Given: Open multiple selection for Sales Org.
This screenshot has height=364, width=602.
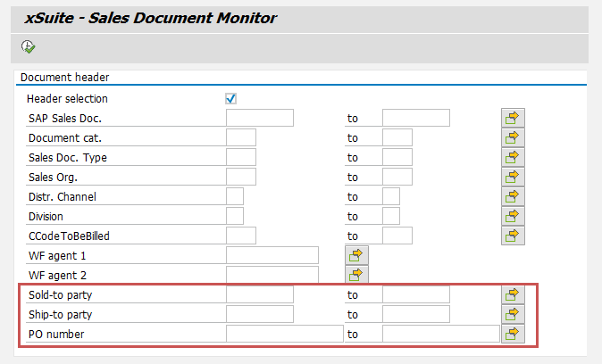Looking at the screenshot, I should (512, 177).
